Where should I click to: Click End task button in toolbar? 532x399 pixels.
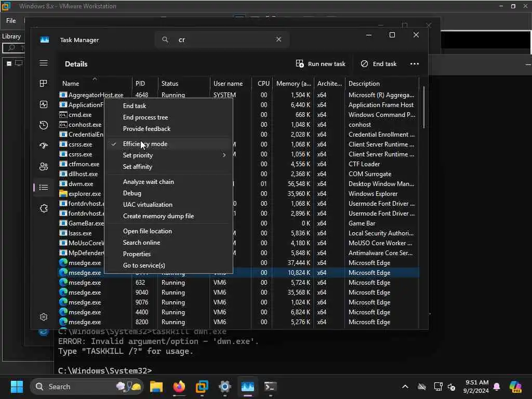point(379,64)
